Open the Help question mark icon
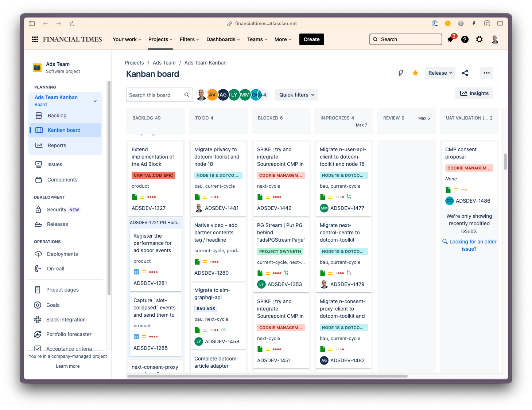532x410 pixels. tap(465, 39)
